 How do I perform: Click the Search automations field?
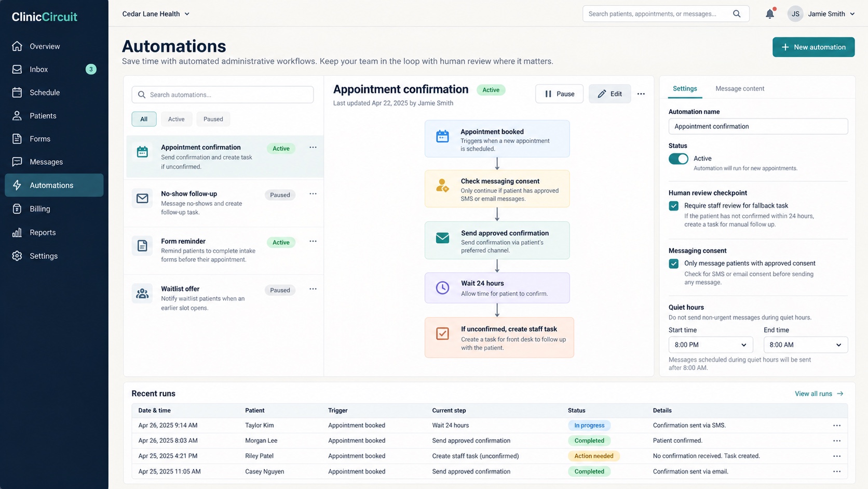223,95
